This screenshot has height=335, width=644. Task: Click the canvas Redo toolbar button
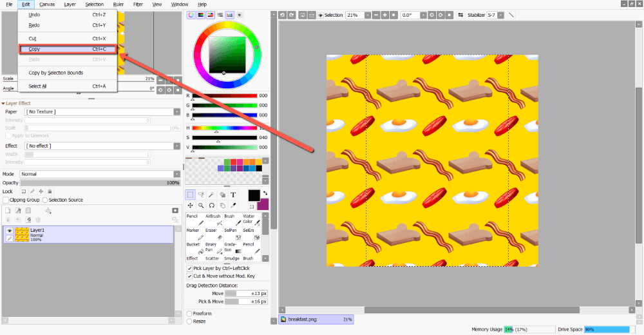click(x=292, y=15)
